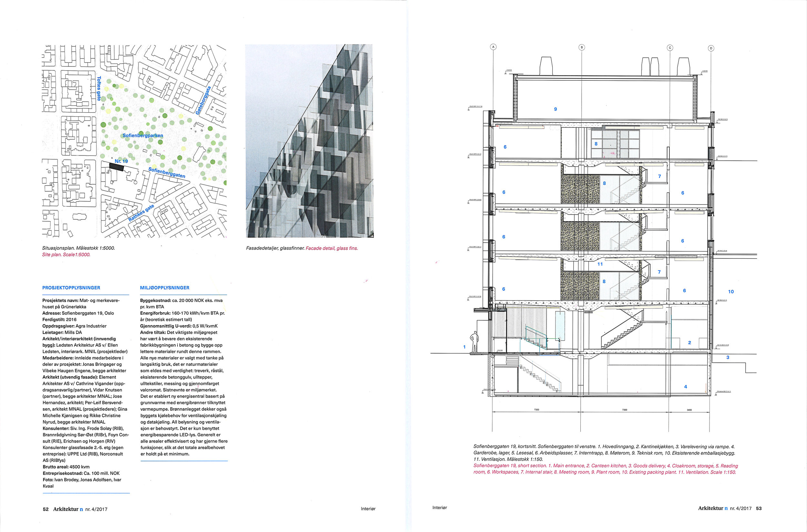Select the red caption "Sofienberggaten 19, short section"
The height and width of the screenshot is (532, 807).
click(606, 469)
